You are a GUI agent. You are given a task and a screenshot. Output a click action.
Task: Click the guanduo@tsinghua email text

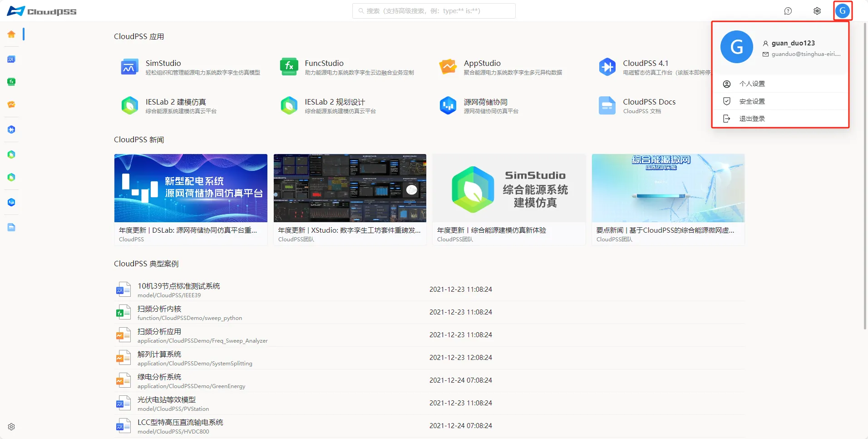[806, 54]
